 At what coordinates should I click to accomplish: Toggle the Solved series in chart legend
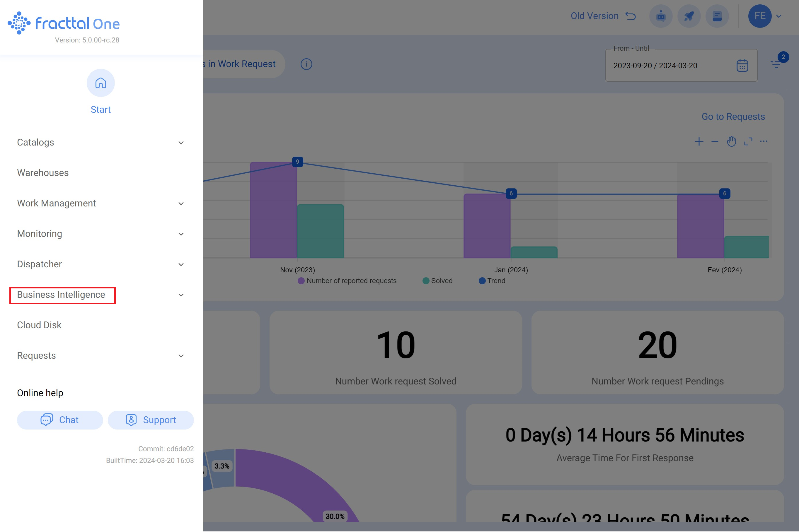pos(438,280)
